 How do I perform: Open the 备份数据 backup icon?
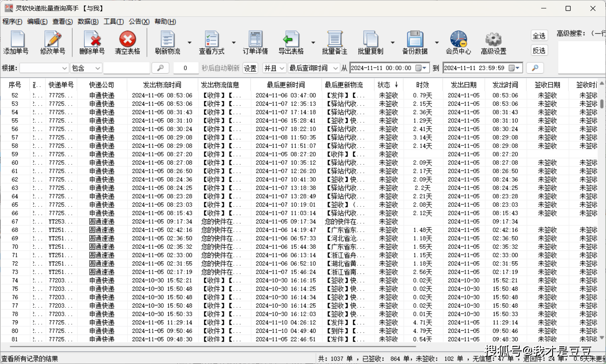pyautogui.click(x=415, y=42)
